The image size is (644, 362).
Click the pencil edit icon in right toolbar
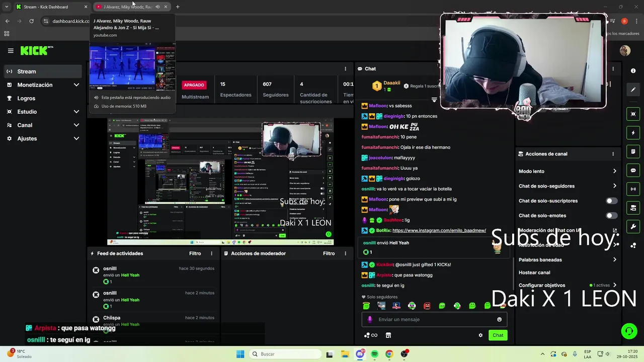(x=633, y=89)
